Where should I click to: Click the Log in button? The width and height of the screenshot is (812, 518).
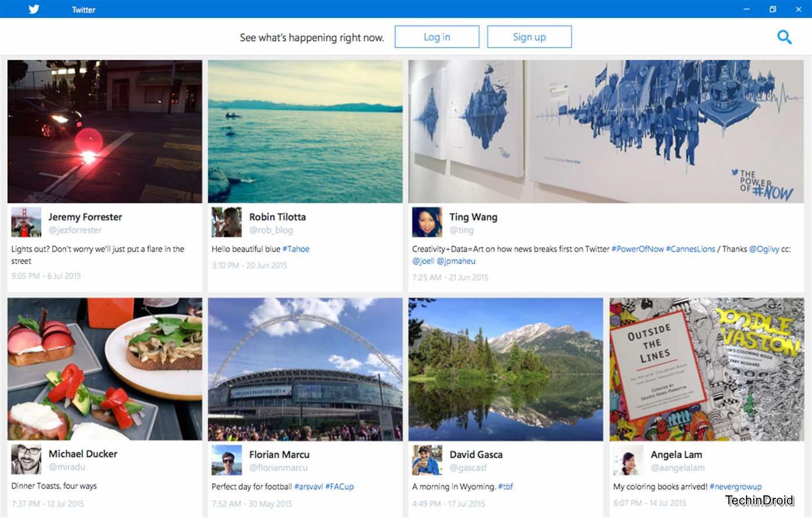tap(437, 37)
